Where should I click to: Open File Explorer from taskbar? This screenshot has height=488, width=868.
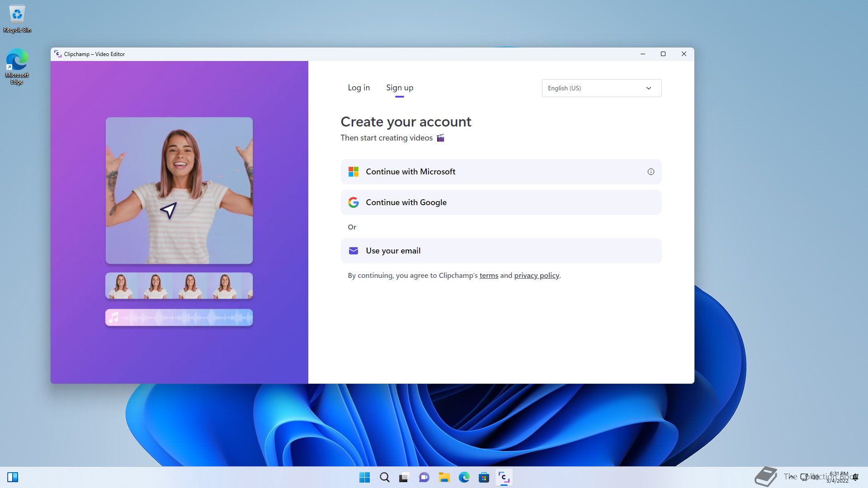click(444, 477)
